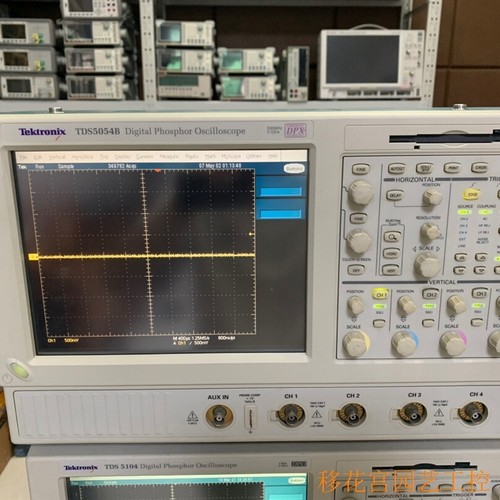Open the Vertical menu
The image size is (500, 500).
pos(57,157)
